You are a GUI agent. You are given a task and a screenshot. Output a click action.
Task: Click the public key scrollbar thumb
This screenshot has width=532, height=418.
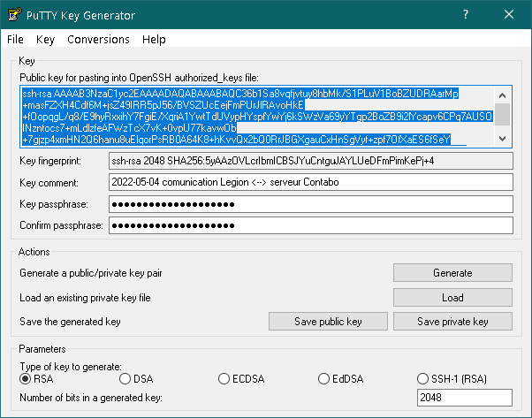503,114
